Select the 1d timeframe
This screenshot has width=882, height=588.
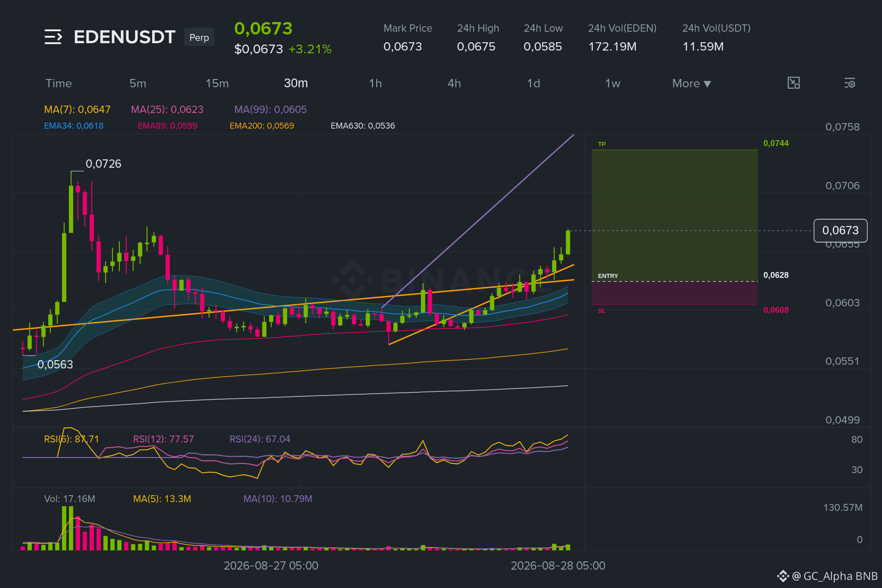[x=533, y=84]
